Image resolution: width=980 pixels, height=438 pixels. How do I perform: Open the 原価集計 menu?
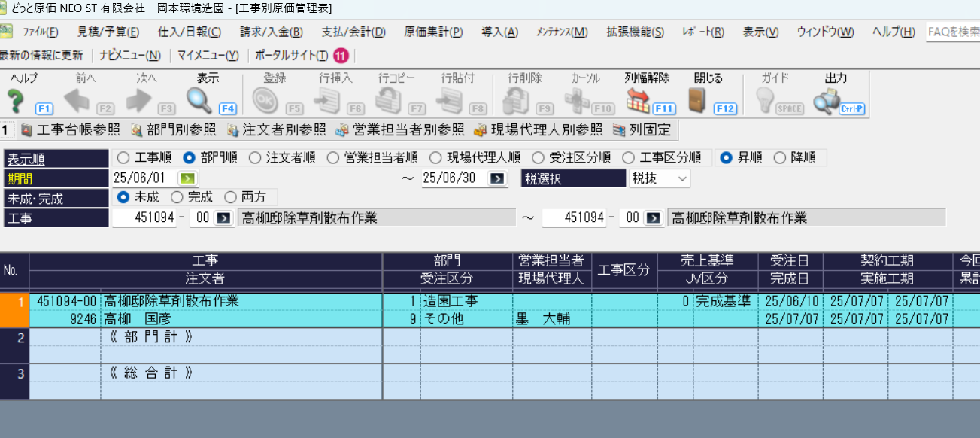tap(432, 32)
